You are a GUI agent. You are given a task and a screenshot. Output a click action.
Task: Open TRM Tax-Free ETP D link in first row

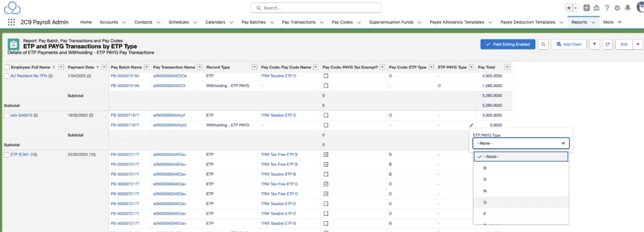279,184
